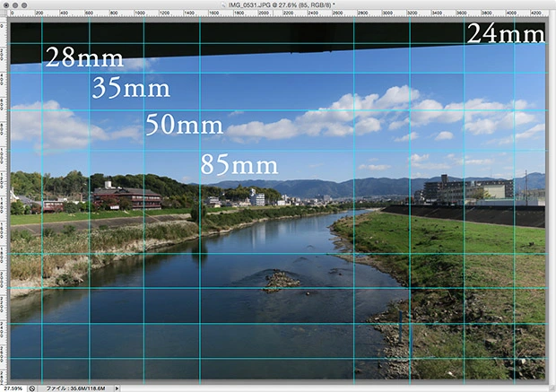Screen dimensions: 556x392
Task: Click the file size readout 35.6M/118.6M
Action: click(76, 388)
